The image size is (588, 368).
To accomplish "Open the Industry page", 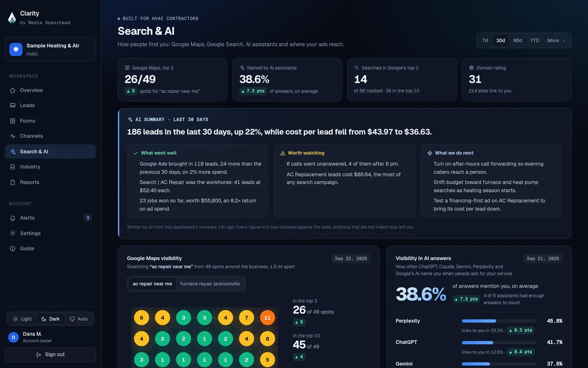I will pos(50,167).
